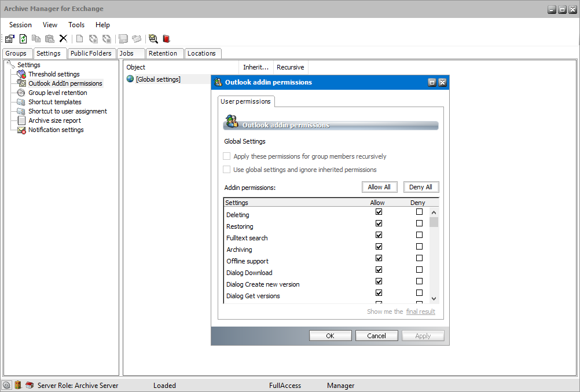Click the Threshold settings tree icon

(21, 74)
